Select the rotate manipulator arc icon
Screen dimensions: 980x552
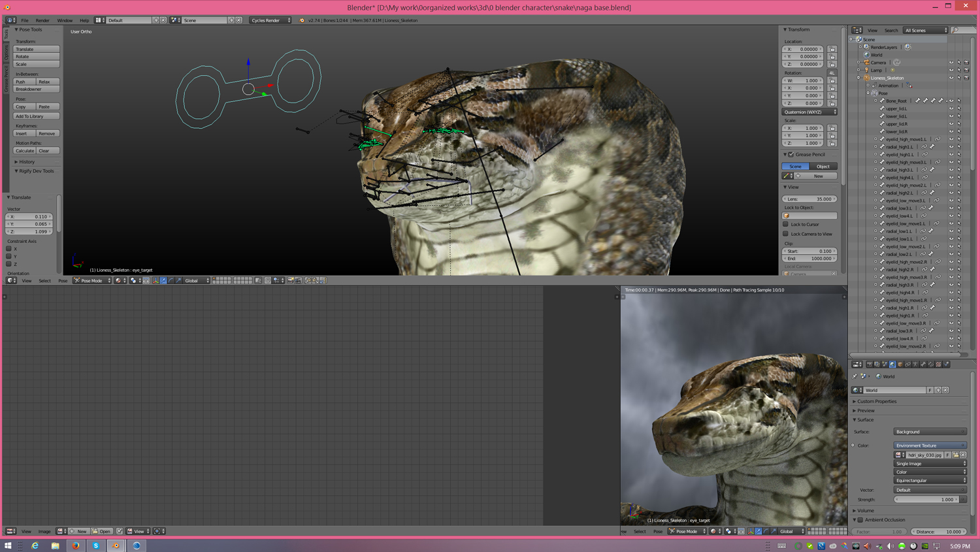171,280
